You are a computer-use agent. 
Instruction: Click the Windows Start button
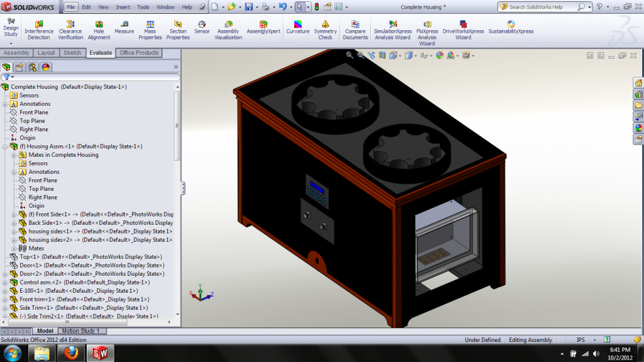point(13,353)
